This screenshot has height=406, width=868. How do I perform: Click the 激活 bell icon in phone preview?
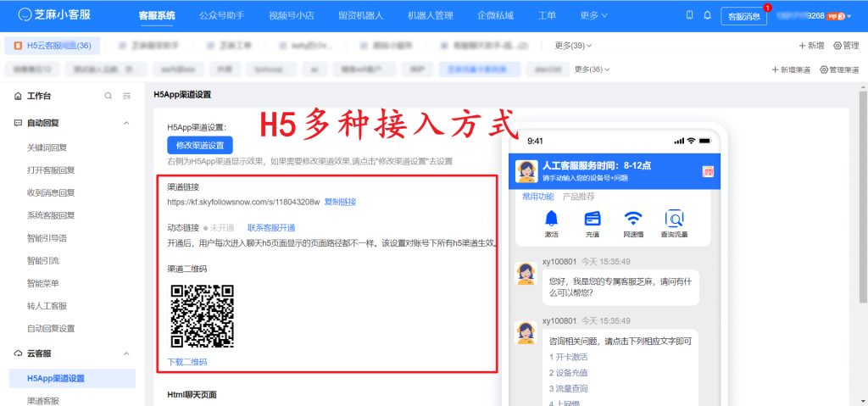[551, 218]
